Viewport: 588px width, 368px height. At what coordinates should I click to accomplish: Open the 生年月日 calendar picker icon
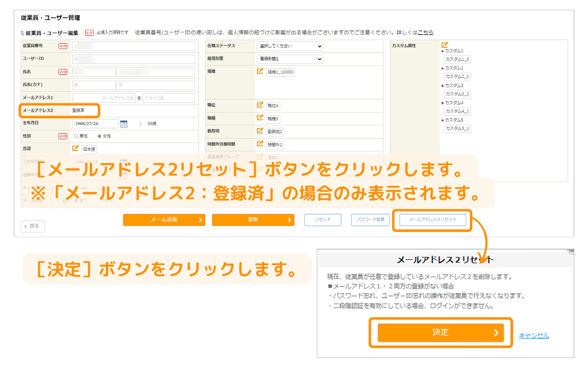(x=124, y=124)
